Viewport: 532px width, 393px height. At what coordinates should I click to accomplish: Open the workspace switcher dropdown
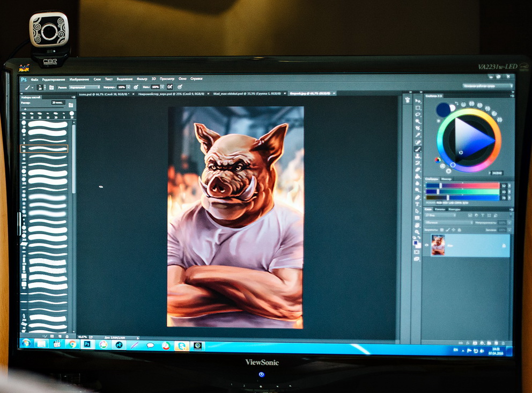[x=487, y=86]
